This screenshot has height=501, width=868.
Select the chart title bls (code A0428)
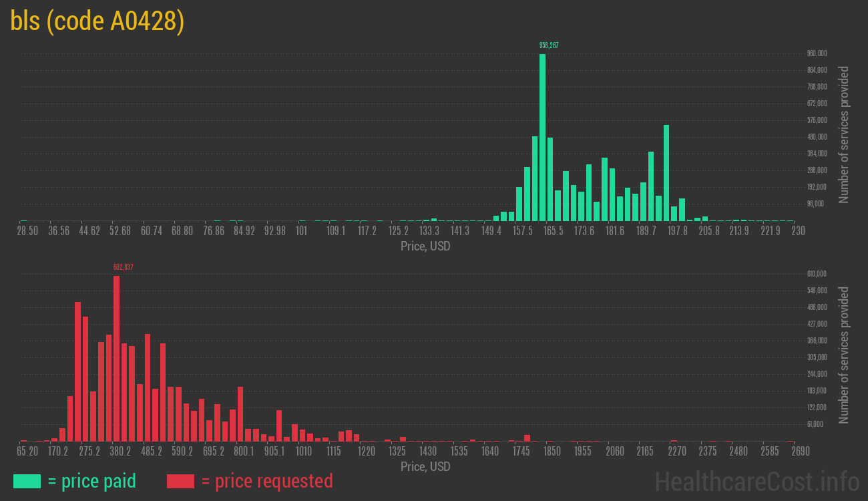point(97,21)
